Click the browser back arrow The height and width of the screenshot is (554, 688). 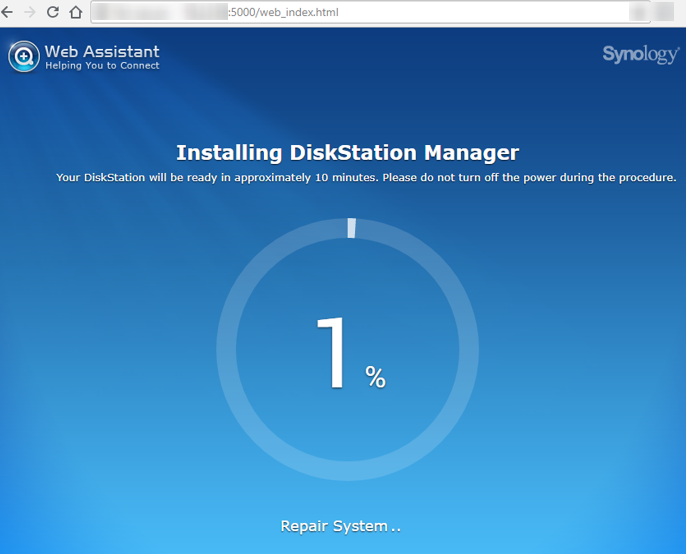click(x=8, y=12)
